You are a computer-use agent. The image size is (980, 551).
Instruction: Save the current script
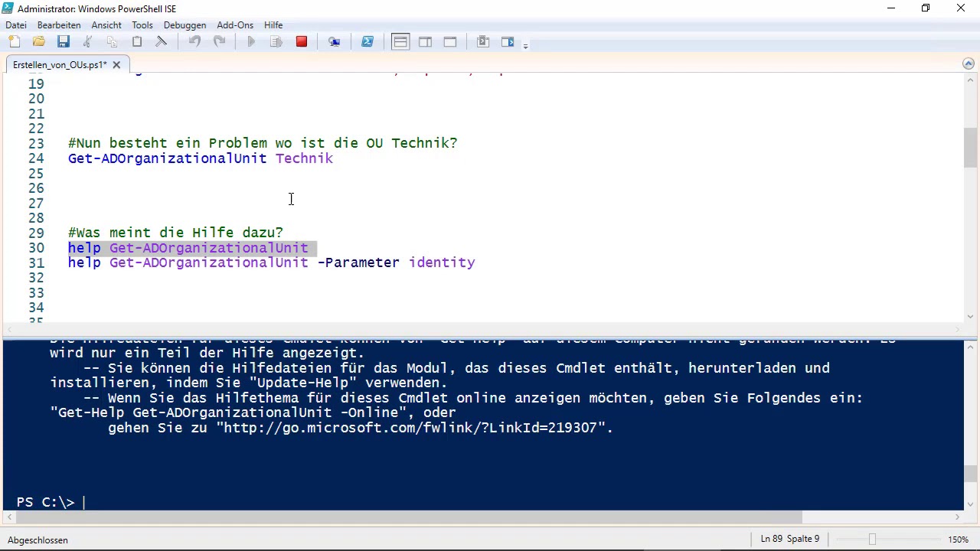[63, 42]
